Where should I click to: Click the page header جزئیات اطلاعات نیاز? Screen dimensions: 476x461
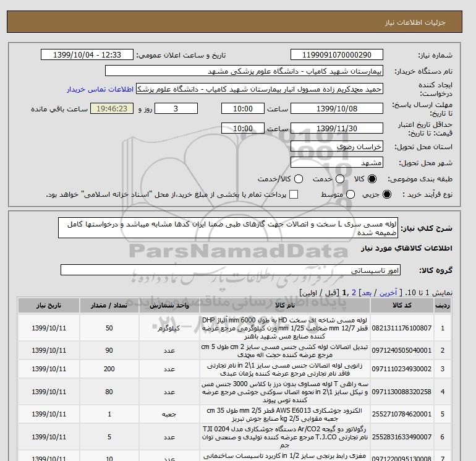[x=415, y=22]
